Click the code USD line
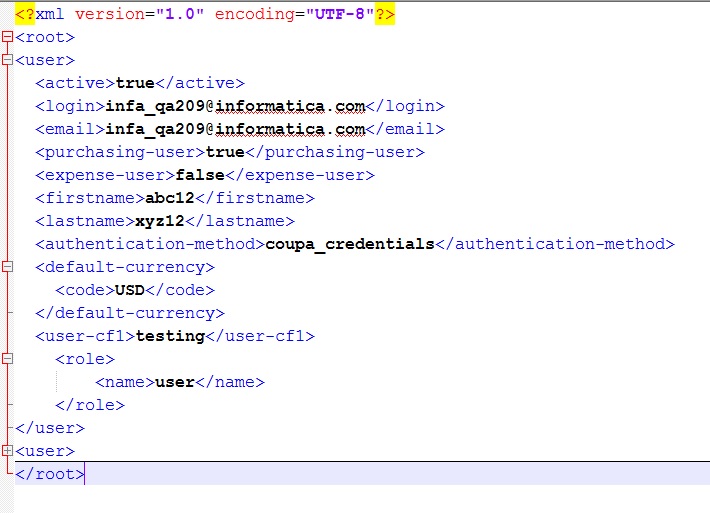The height and width of the screenshot is (513, 710). [135, 290]
